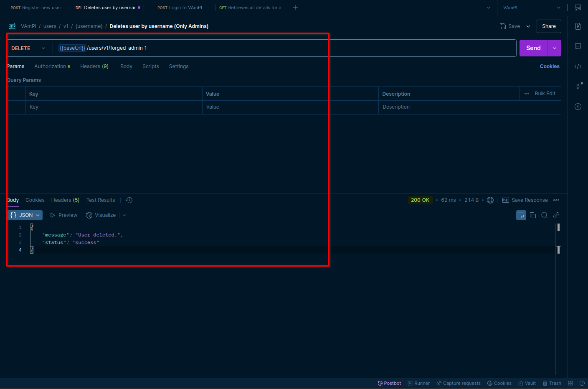Click the response history icon
588x389 pixels.
tap(129, 200)
